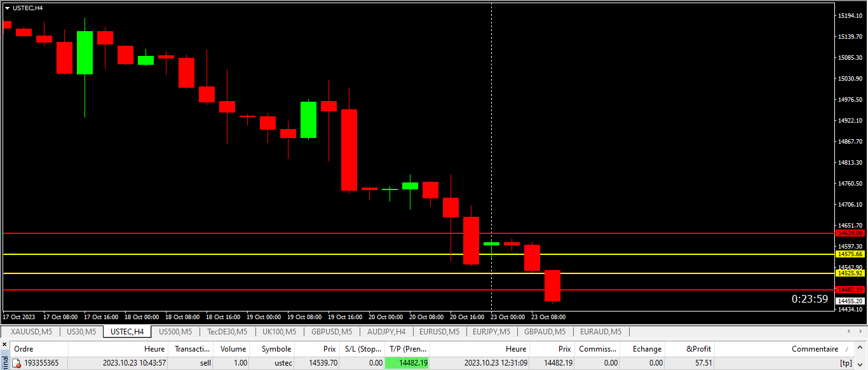The width and height of the screenshot is (868, 370).
Task: Close the terminal panel with the X icon
Action: (4, 345)
